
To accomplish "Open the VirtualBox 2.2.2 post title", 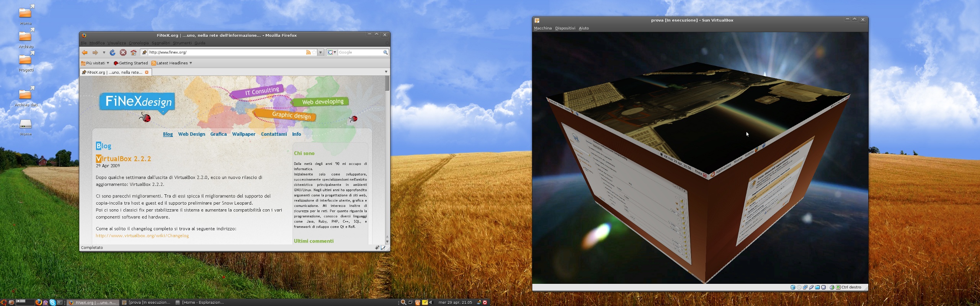I will [123, 159].
